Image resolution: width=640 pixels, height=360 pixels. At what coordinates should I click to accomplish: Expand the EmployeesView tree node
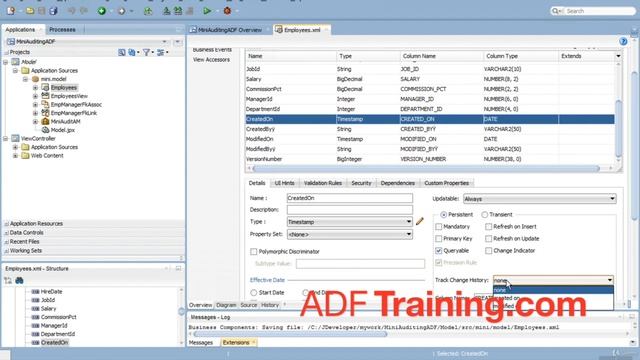pyautogui.click(x=35, y=96)
